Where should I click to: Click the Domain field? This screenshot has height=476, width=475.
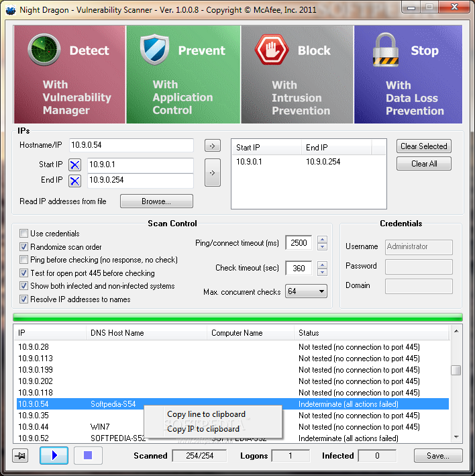[419, 286]
